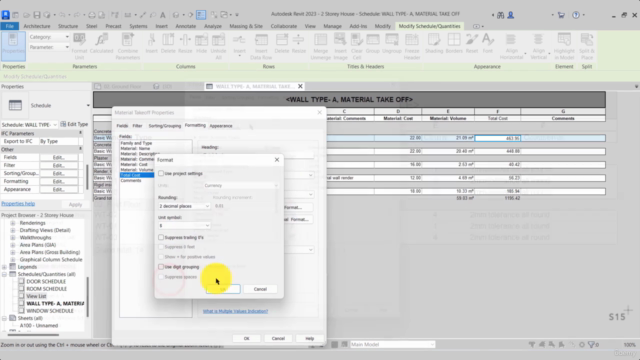Screen dimensions: 640x360
Task: Click the Borders ribbon icon
Action: (454, 44)
